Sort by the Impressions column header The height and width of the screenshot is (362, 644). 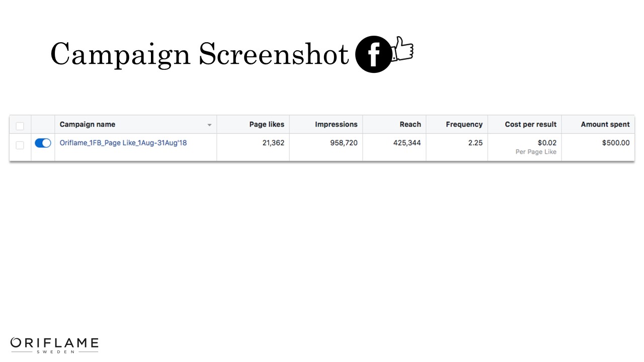tap(336, 125)
